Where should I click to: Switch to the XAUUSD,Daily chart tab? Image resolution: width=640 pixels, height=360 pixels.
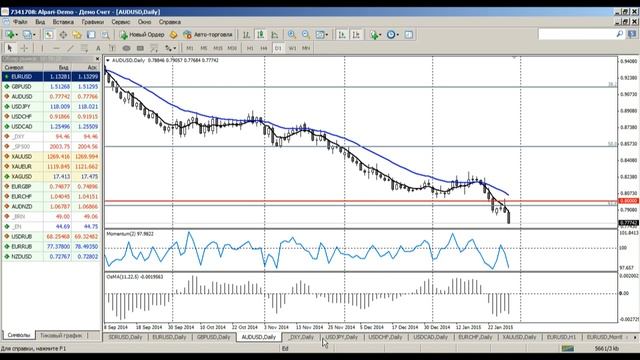[519, 337]
